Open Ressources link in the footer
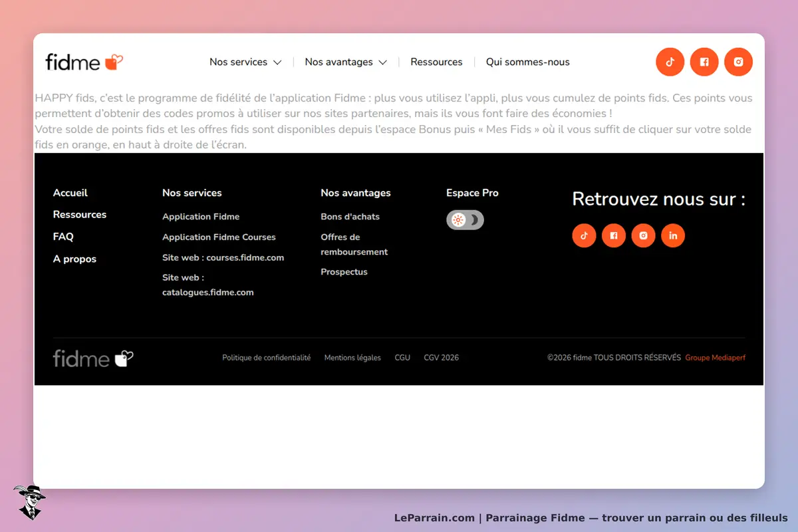Image resolution: width=798 pixels, height=532 pixels. click(80, 215)
